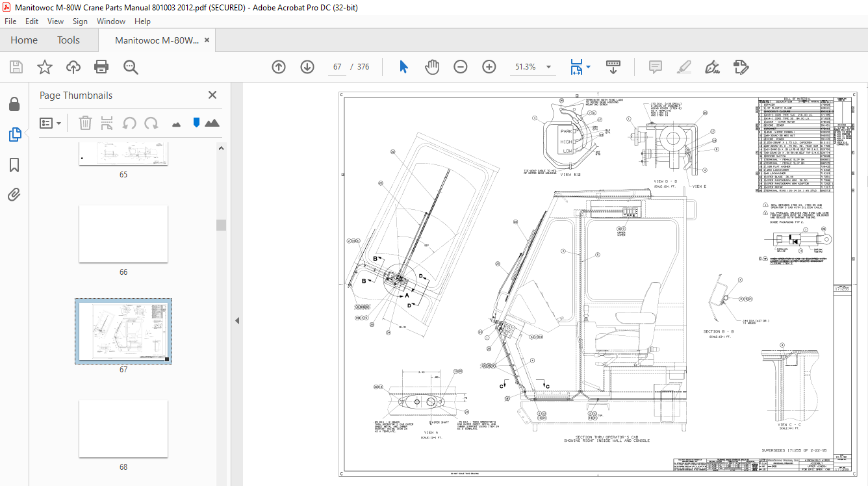Switch to the Tools tab

(68, 40)
